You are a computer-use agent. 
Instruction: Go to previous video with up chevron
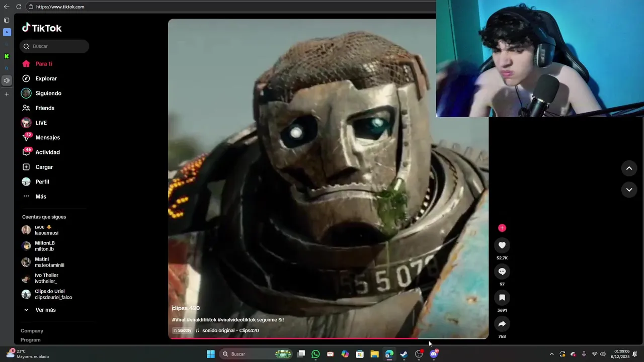click(x=629, y=168)
